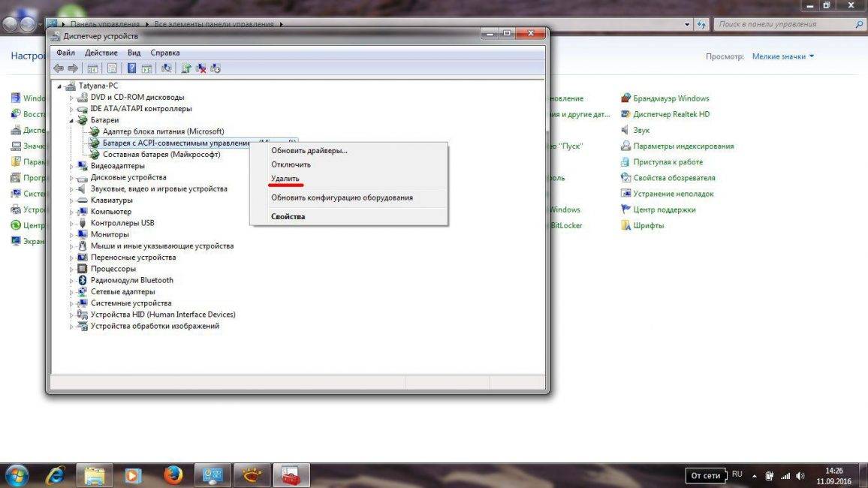
Task: Expand the Видеоадаптеры tree node
Action: coord(72,166)
